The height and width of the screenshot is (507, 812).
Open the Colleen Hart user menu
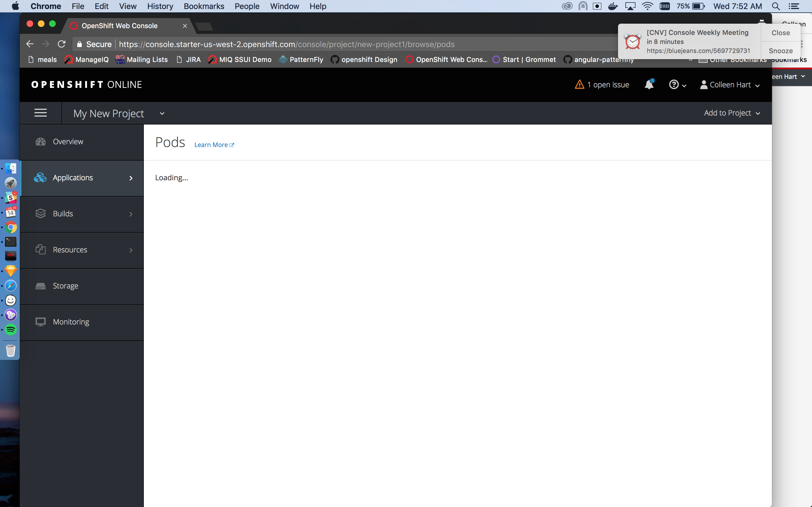[729, 84]
